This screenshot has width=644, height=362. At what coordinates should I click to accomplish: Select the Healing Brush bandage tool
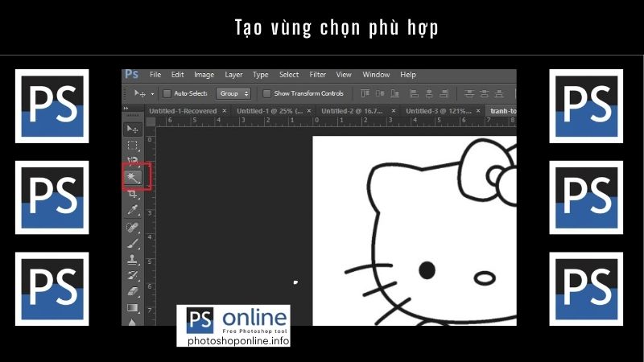tap(132, 227)
